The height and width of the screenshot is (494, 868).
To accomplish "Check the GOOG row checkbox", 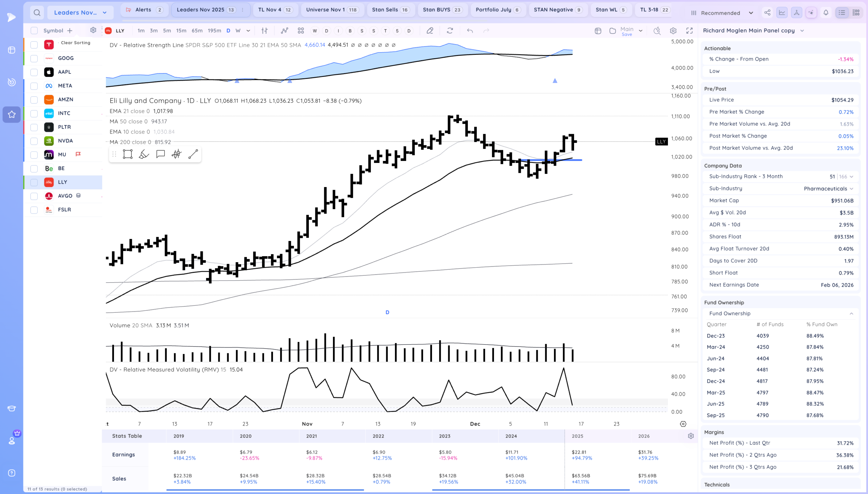I will tap(34, 59).
